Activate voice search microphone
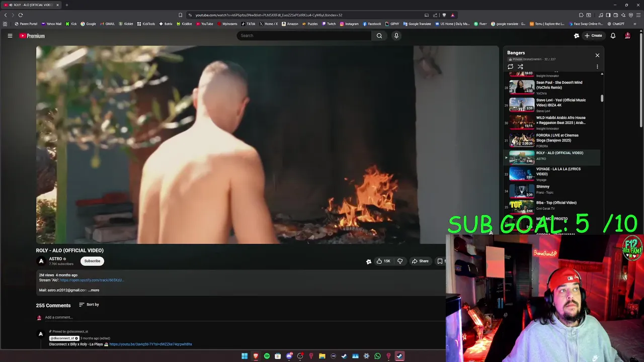The image size is (644, 362). [x=396, y=36]
